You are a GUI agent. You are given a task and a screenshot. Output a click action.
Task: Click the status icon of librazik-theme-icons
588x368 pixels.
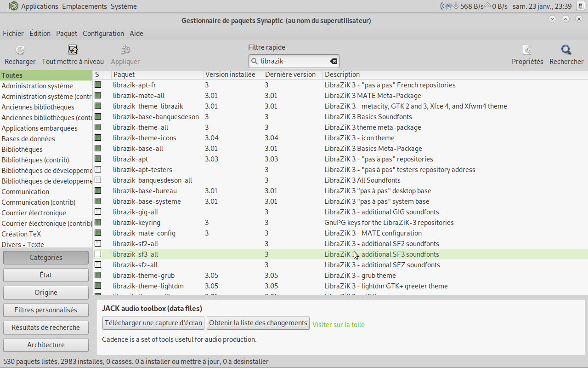[x=98, y=138]
